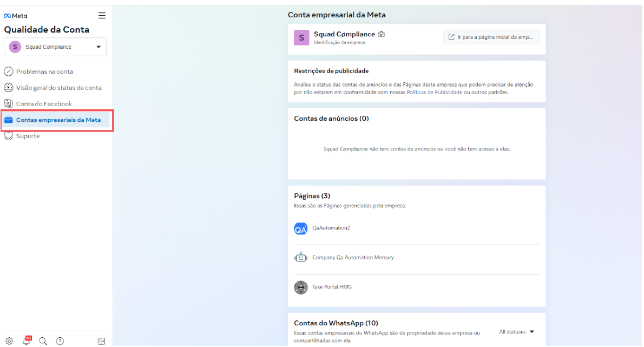Click the purple S avatar in business card

point(301,37)
